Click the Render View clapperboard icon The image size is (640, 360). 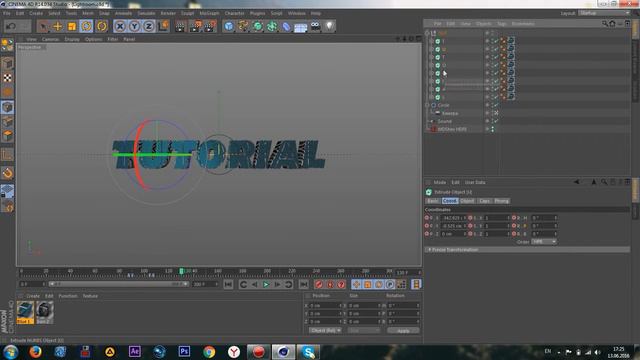(x=180, y=26)
